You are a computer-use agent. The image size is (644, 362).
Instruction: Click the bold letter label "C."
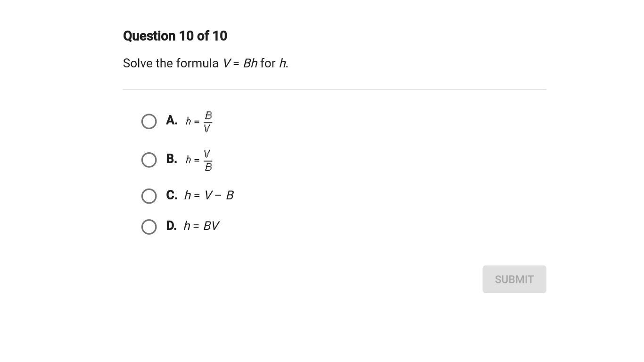pyautogui.click(x=172, y=195)
